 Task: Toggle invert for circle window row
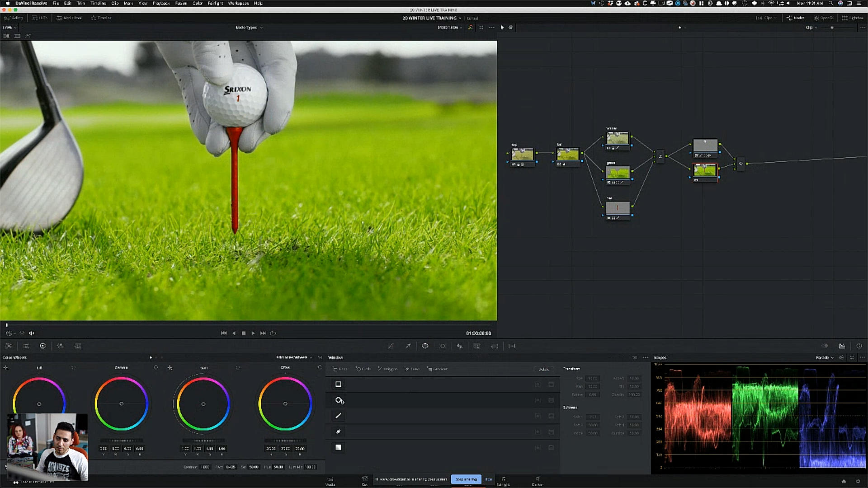pos(551,400)
